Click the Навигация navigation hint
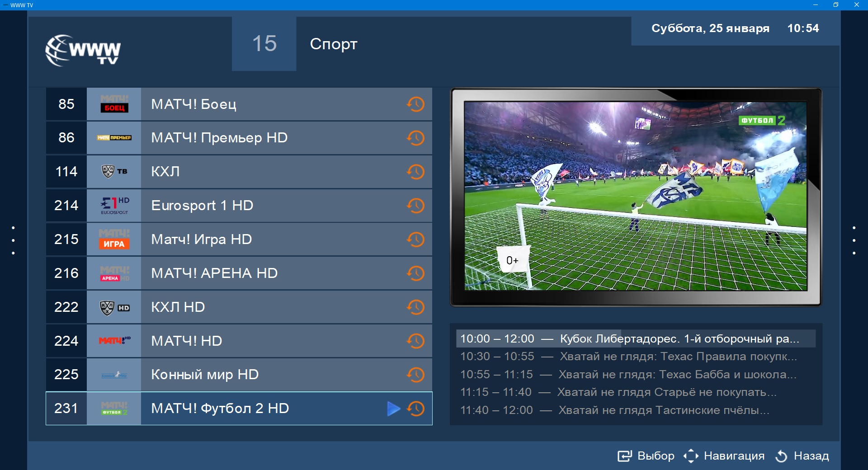The image size is (868, 470). [724, 456]
